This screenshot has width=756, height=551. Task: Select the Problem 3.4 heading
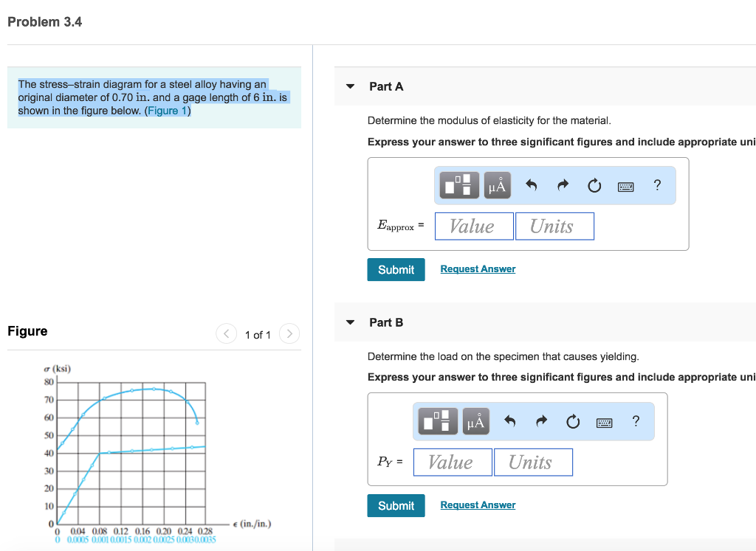[x=45, y=22]
